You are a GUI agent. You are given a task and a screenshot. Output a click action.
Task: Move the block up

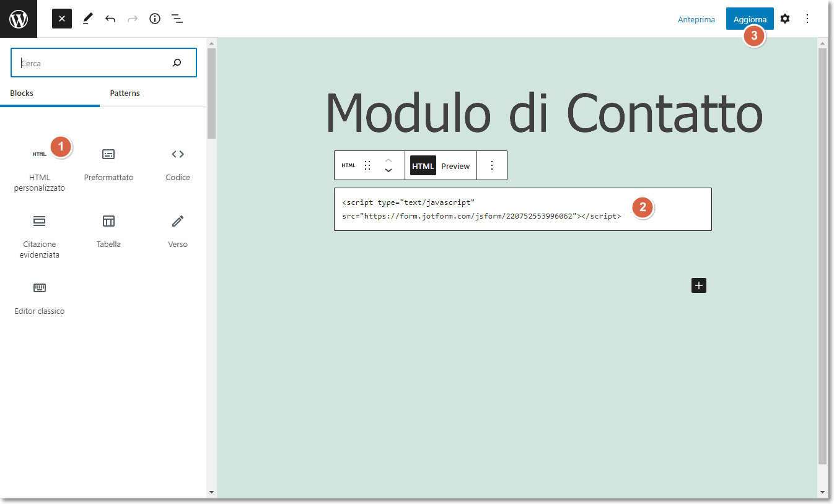[x=388, y=160]
